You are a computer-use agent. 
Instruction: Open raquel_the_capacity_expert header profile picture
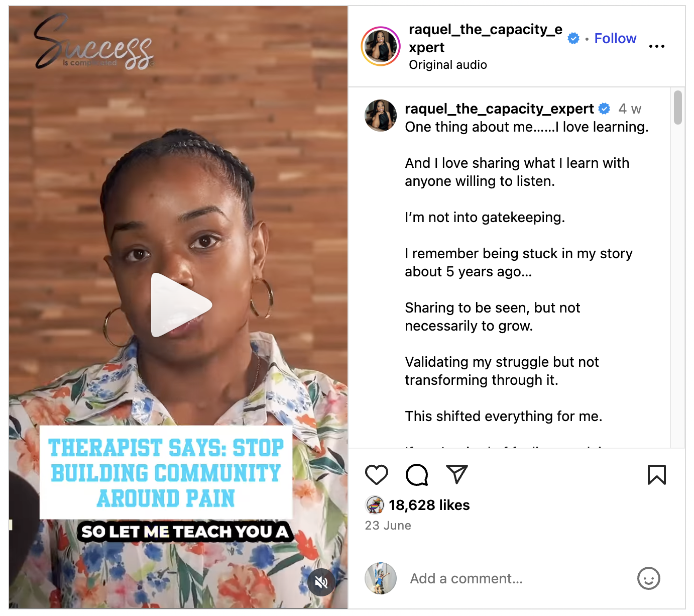coord(381,47)
